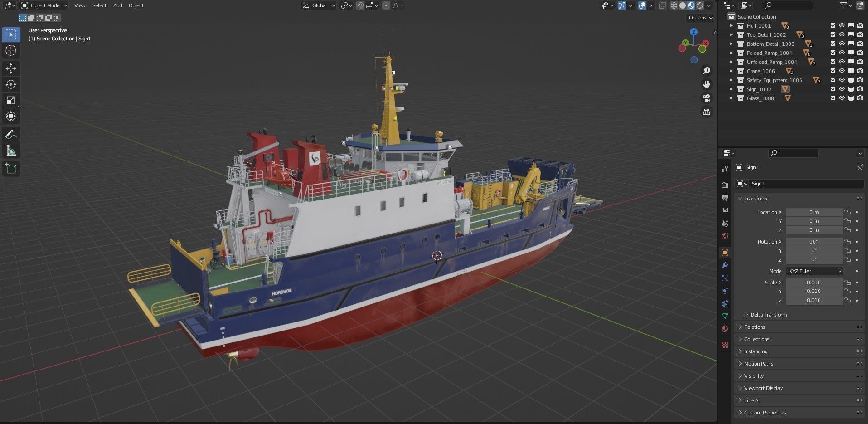Collapse the Transform panel
The width and height of the screenshot is (868, 424).
point(799,199)
